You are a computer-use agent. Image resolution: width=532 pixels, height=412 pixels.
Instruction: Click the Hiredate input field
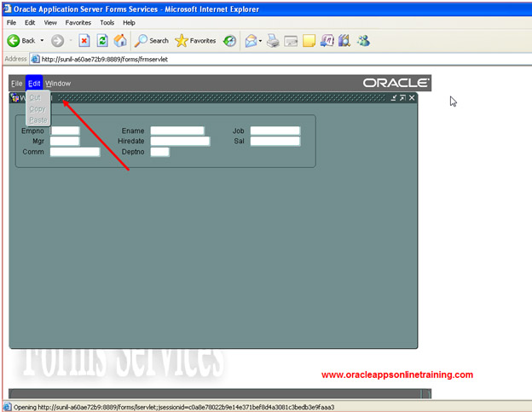point(180,142)
